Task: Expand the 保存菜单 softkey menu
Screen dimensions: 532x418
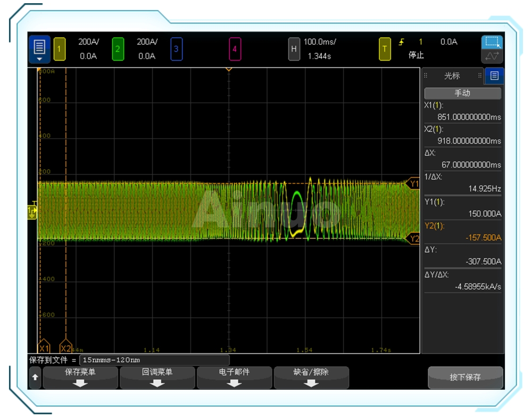Action: click(x=80, y=378)
